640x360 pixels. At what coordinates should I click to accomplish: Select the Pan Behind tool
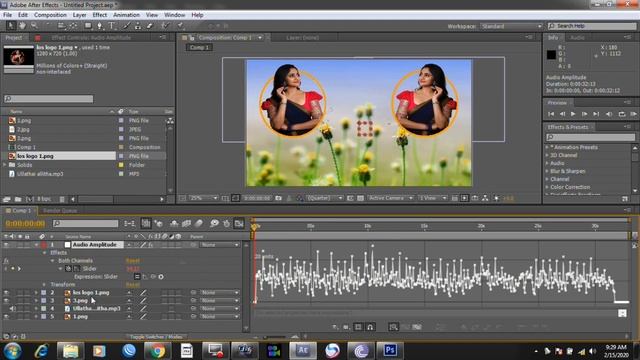point(73,26)
